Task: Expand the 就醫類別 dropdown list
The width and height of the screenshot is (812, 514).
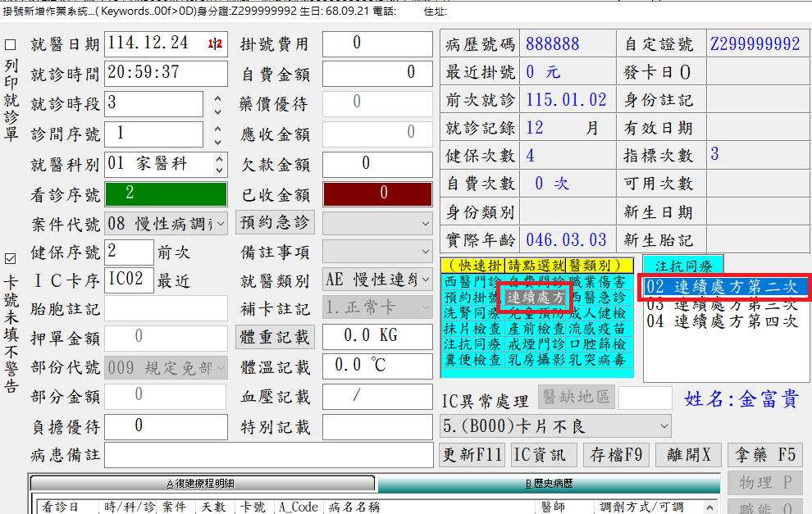Action: pos(425,280)
